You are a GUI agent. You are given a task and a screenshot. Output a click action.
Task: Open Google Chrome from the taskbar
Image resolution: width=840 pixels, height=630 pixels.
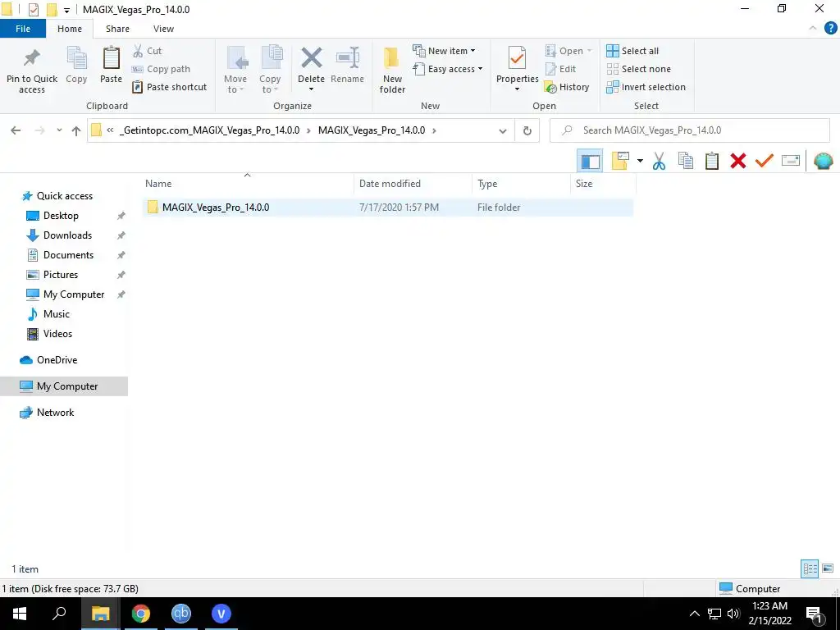click(x=141, y=614)
